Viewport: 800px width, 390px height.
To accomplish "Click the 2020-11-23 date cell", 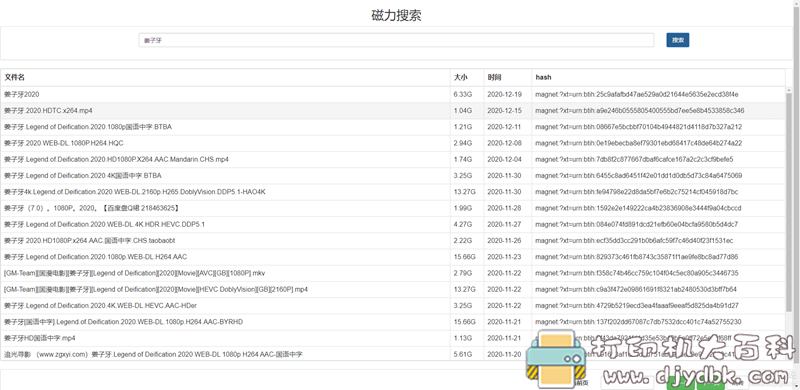I will [504, 257].
